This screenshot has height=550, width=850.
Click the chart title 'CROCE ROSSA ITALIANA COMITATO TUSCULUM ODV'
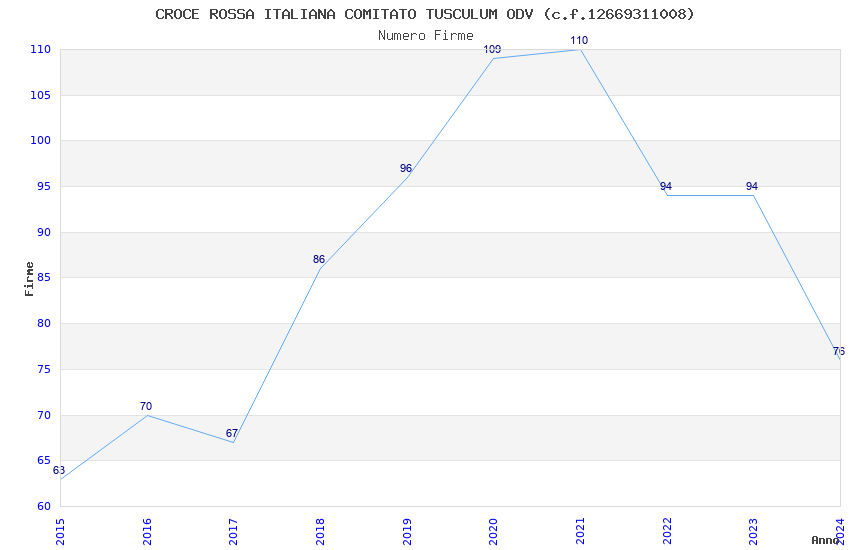pos(344,14)
